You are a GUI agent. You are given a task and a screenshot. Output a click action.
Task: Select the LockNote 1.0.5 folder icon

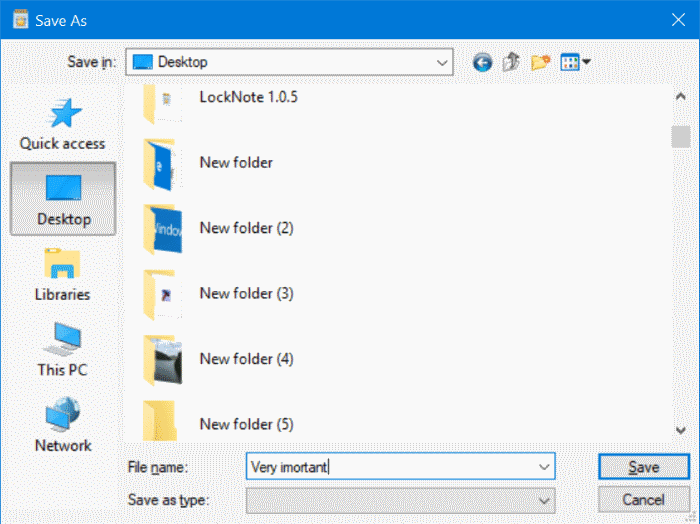[x=162, y=104]
